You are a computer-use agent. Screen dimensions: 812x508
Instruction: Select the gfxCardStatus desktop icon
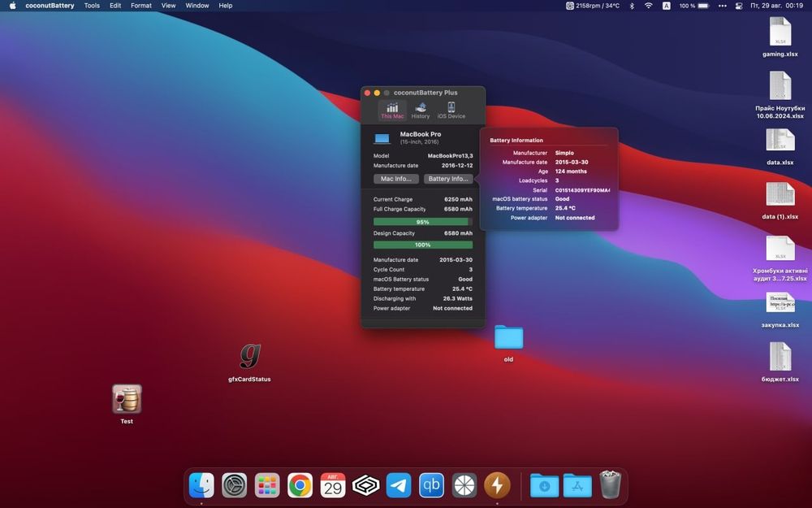pyautogui.click(x=249, y=363)
